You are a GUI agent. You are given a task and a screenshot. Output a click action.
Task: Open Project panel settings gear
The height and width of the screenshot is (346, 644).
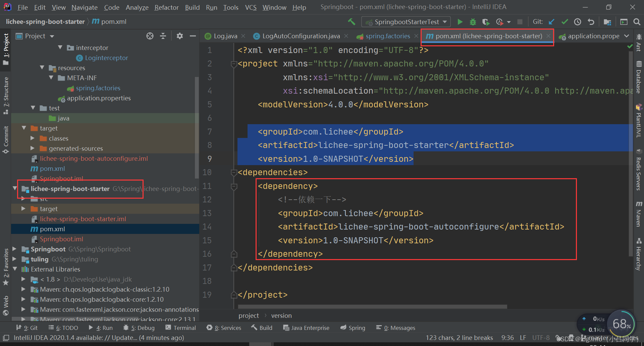pos(180,36)
